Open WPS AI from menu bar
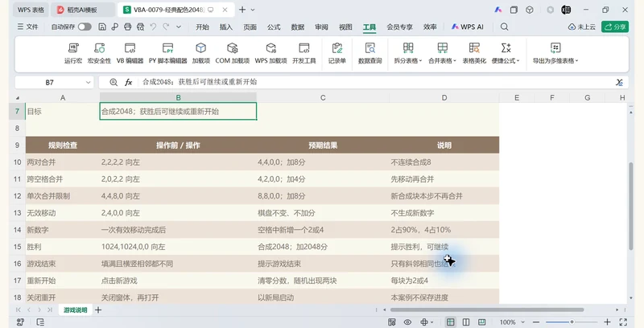644x328 pixels. pos(468,27)
